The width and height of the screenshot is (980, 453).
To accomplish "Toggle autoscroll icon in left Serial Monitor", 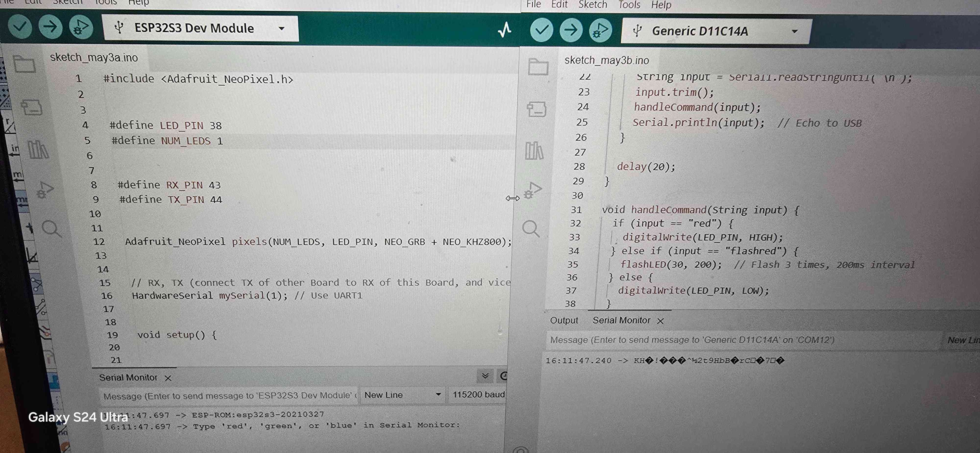I will 485,376.
